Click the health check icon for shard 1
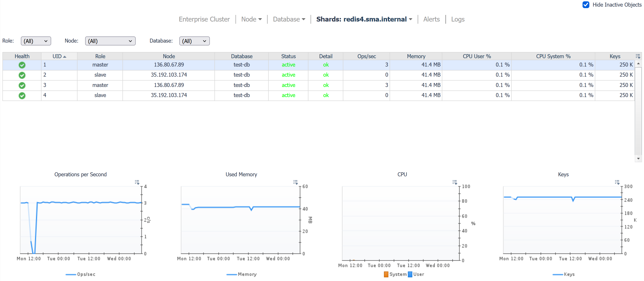Viewport: 644px width, 281px height. pyautogui.click(x=22, y=65)
